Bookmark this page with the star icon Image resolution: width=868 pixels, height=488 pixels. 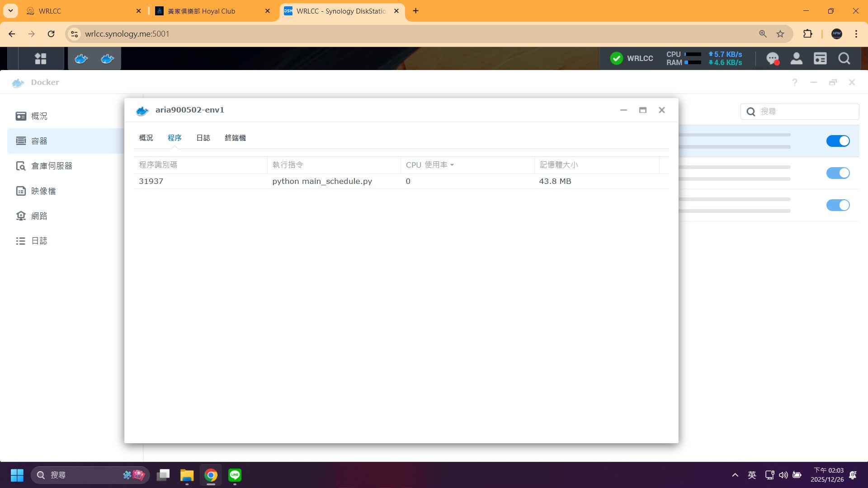coord(780,34)
